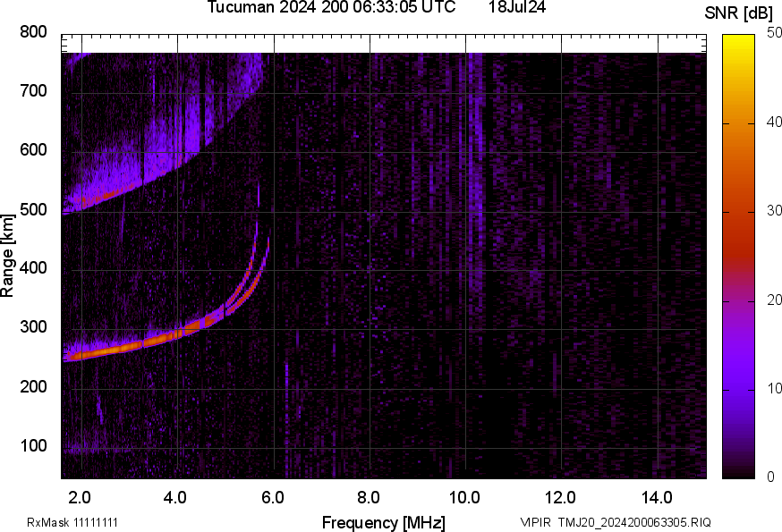The height and width of the screenshot is (532, 782).
Task: Click the 8.0 frequency tick label
Action: pos(369,495)
